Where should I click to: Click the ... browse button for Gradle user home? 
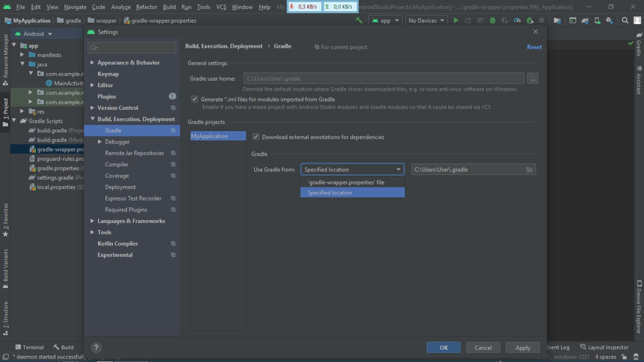[533, 79]
